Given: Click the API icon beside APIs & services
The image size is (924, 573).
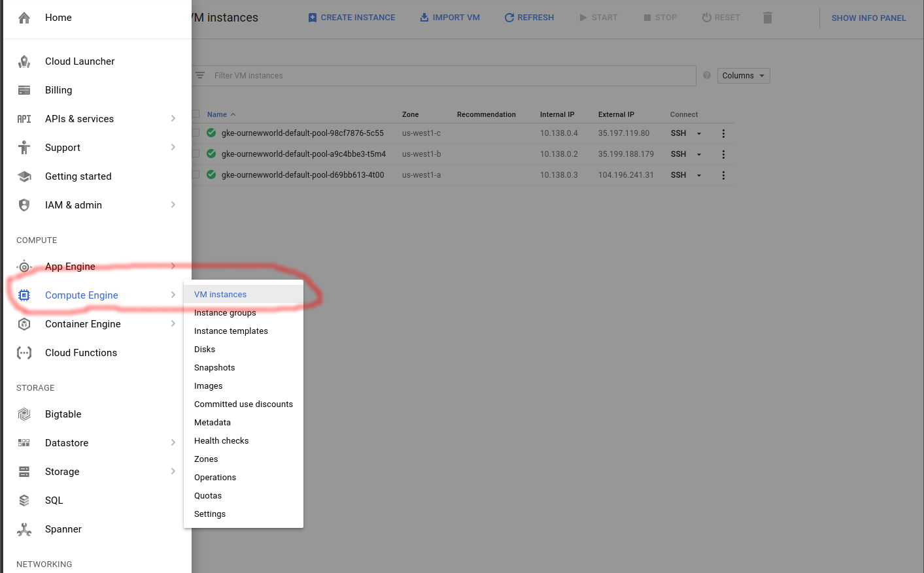Looking at the screenshot, I should [24, 119].
